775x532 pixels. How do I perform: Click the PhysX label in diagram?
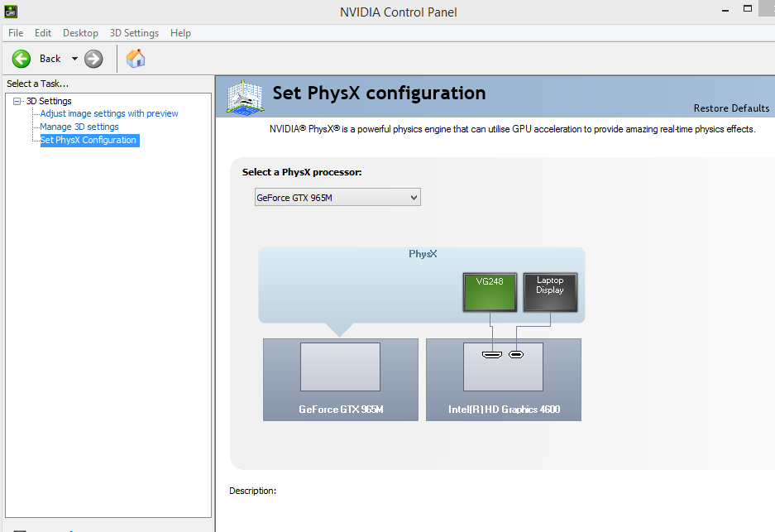(423, 254)
